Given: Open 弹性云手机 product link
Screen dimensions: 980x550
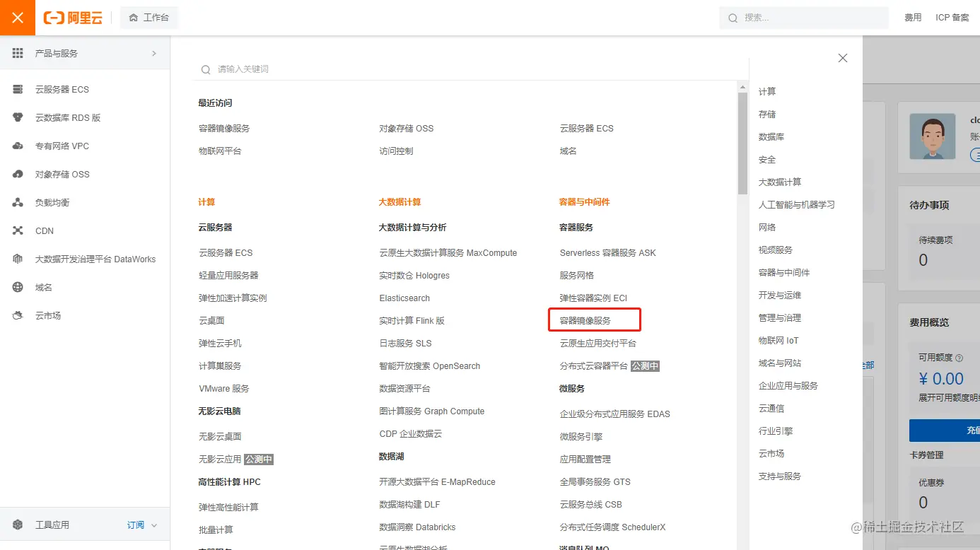Looking at the screenshot, I should pyautogui.click(x=220, y=344).
